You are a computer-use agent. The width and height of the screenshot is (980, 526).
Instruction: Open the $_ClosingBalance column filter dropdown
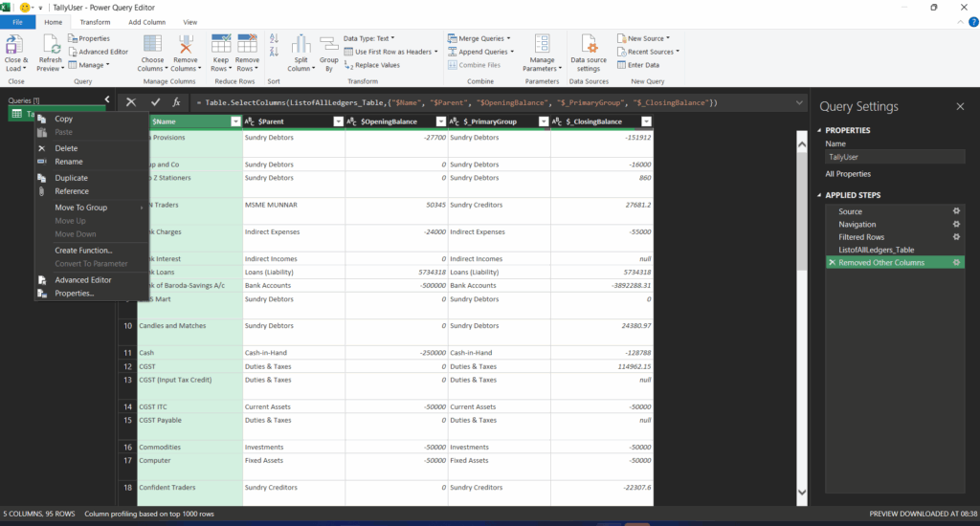pos(646,121)
